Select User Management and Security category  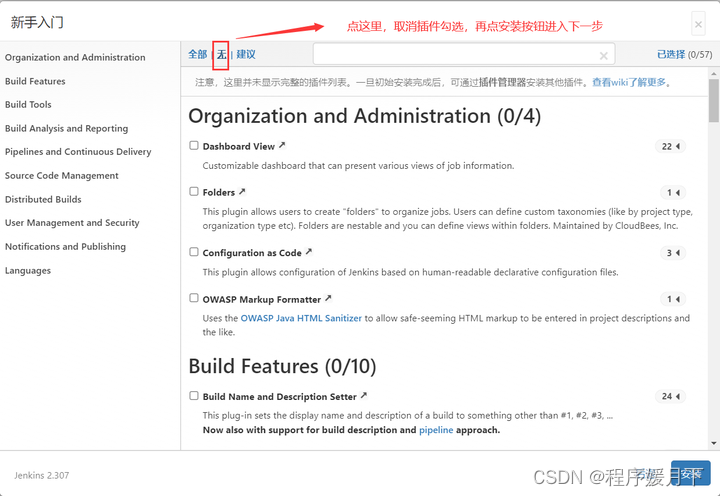click(x=72, y=223)
